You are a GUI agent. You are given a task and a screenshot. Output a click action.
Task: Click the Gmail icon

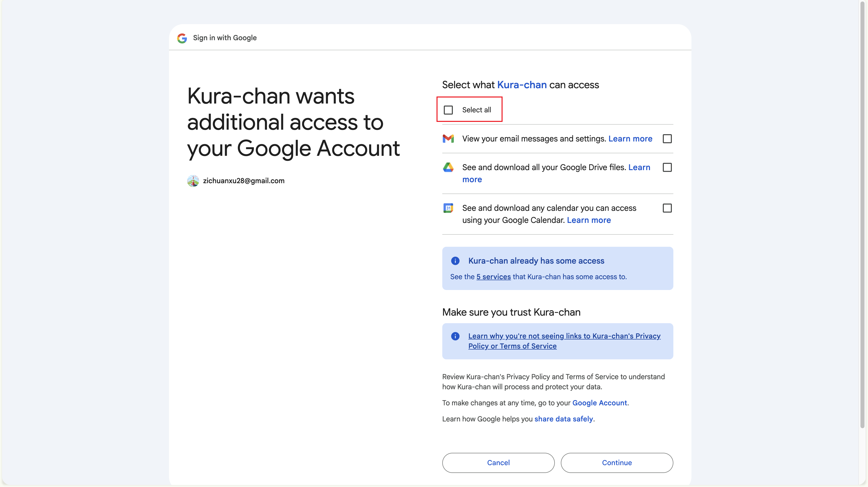point(448,138)
